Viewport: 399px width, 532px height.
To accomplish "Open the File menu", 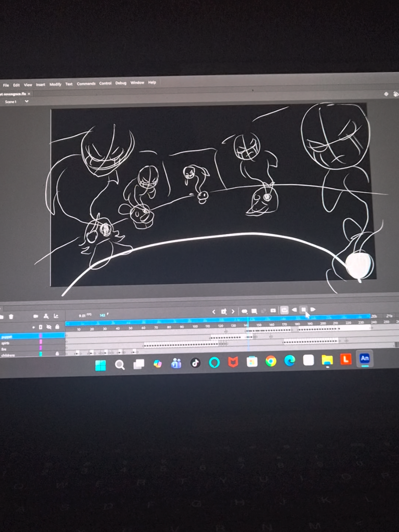I will point(6,85).
